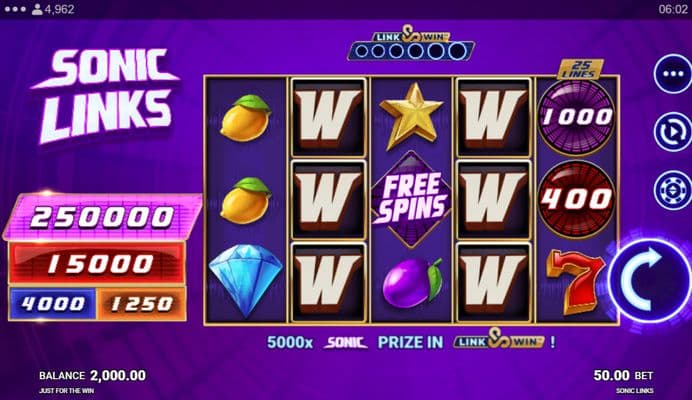Click the 400 red coin symbol
The width and height of the screenshot is (692, 400).
pos(576,199)
